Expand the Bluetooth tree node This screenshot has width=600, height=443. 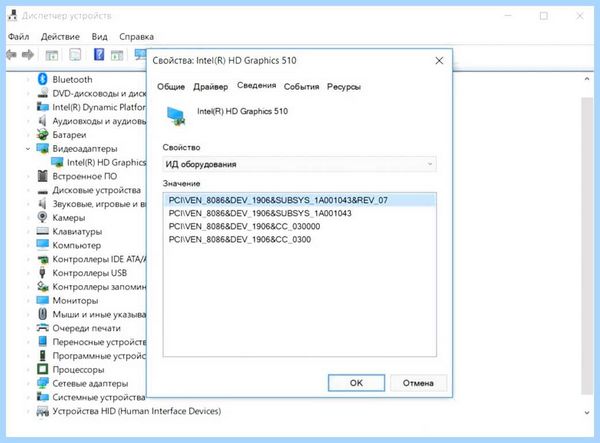coord(28,80)
